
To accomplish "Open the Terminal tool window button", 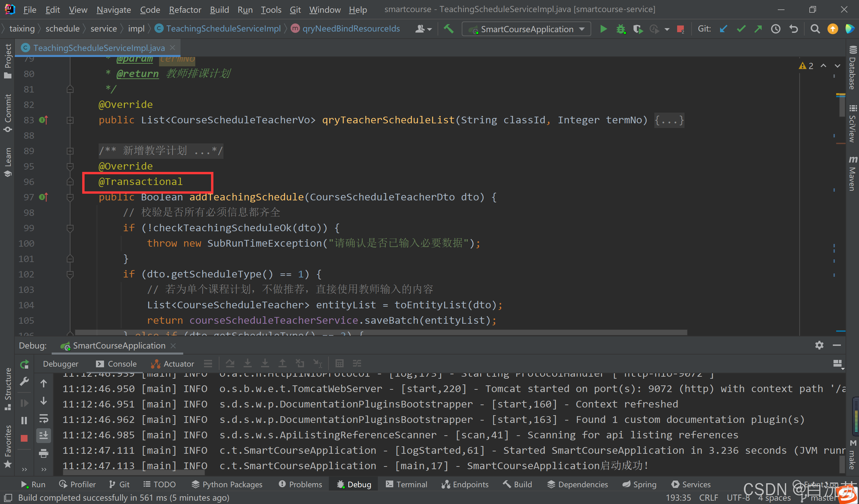I will click(406, 484).
